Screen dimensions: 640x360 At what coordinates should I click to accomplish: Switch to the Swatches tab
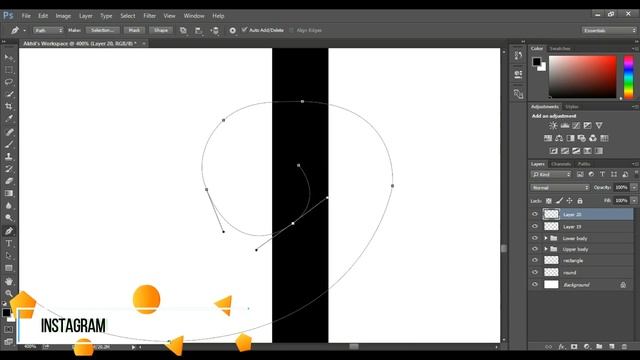point(560,49)
